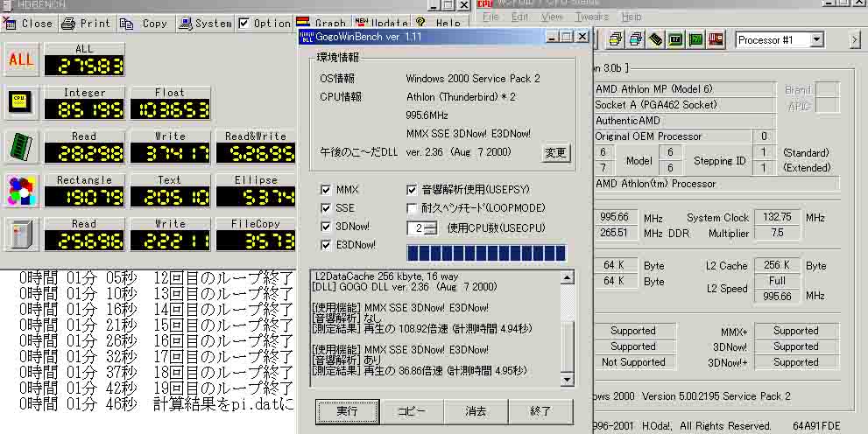Click the System Clock value 132.75
The image size is (868, 434).
[777, 217]
